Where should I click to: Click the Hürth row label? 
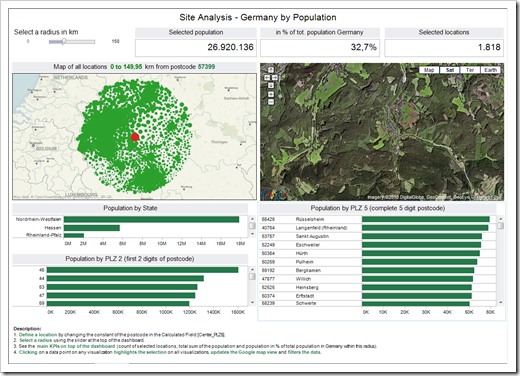tap(302, 253)
